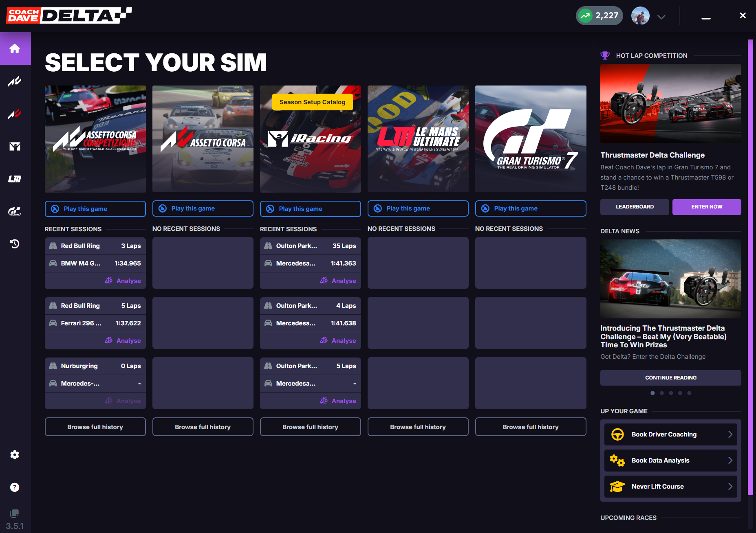Open the Leaderboard button
756x533 pixels.
pos(635,207)
